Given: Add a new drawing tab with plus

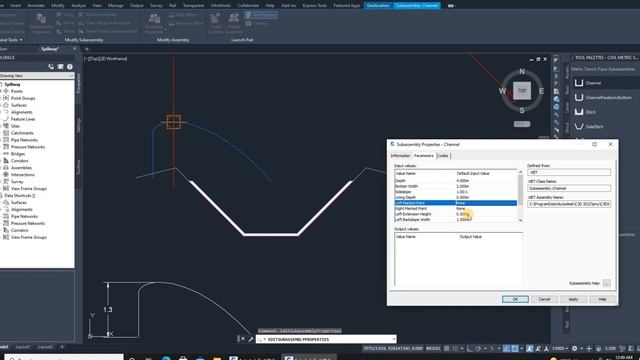Looking at the screenshot, I should pos(87,49).
